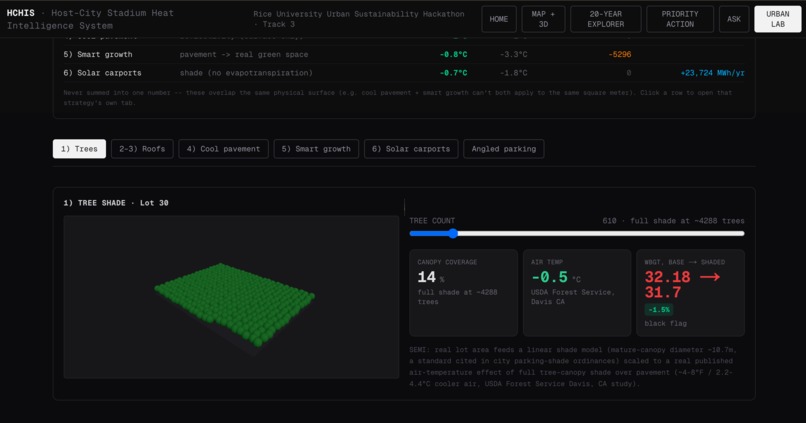The width and height of the screenshot is (806, 423).
Task: Click the Air Temp -0.5 °C card
Action: click(x=577, y=293)
